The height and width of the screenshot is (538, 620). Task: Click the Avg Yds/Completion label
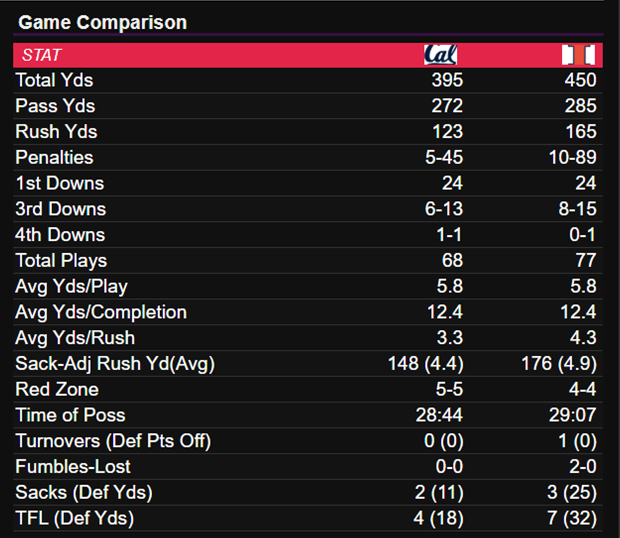101,313
